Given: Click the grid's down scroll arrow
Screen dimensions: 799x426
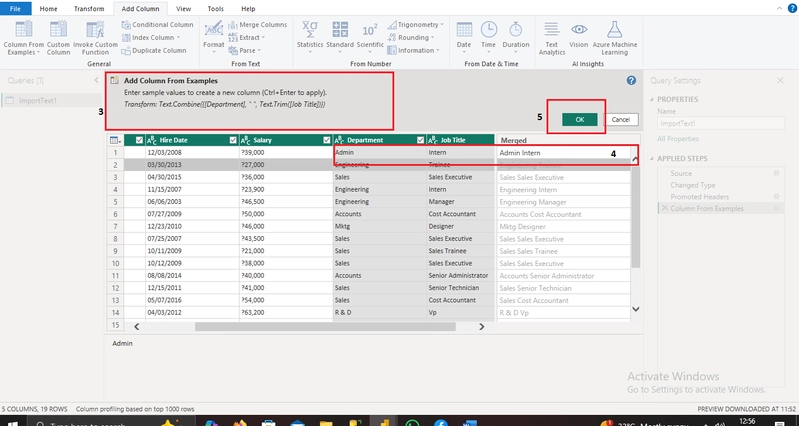Looking at the screenshot, I should (635, 309).
